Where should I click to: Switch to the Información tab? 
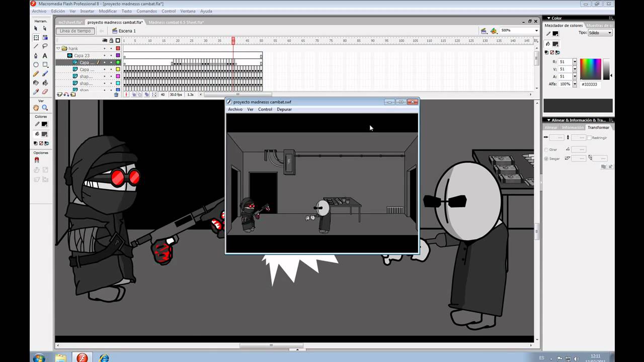(573, 127)
